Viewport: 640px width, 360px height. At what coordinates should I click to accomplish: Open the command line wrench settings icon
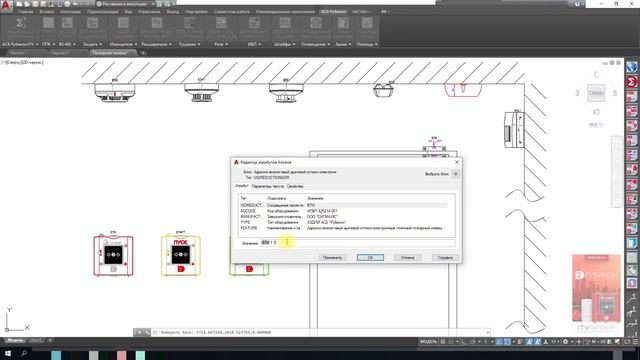pos(147,332)
